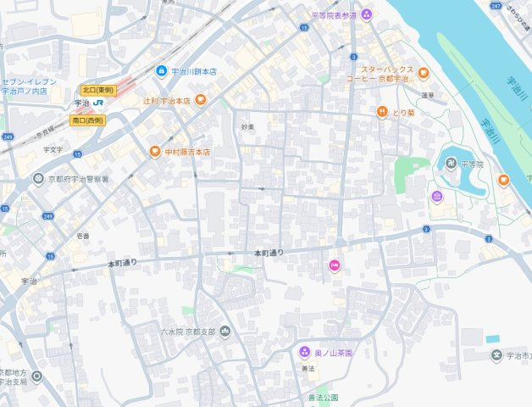Select the 中村藤吉本店 cafe marker
Screen dimensions: 532x407
pos(155,151)
